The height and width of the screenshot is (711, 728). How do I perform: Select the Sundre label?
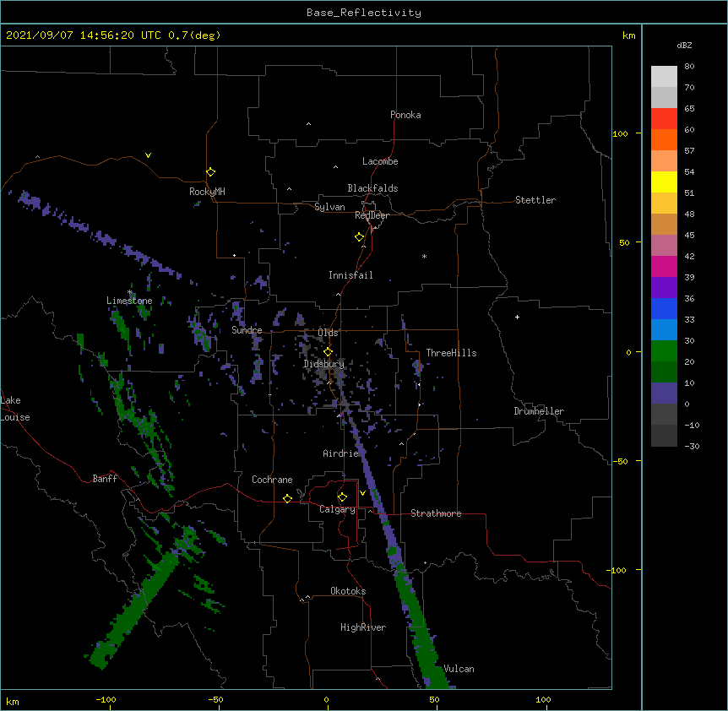247,330
